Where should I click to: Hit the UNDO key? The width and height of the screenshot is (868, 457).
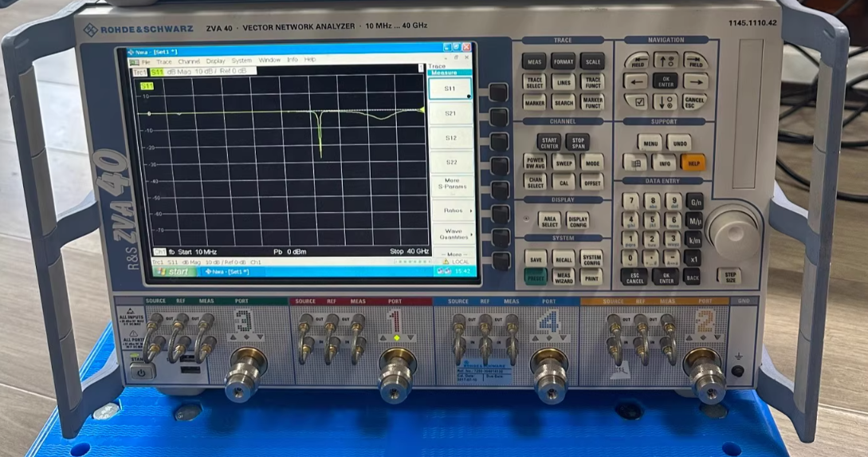tap(679, 143)
